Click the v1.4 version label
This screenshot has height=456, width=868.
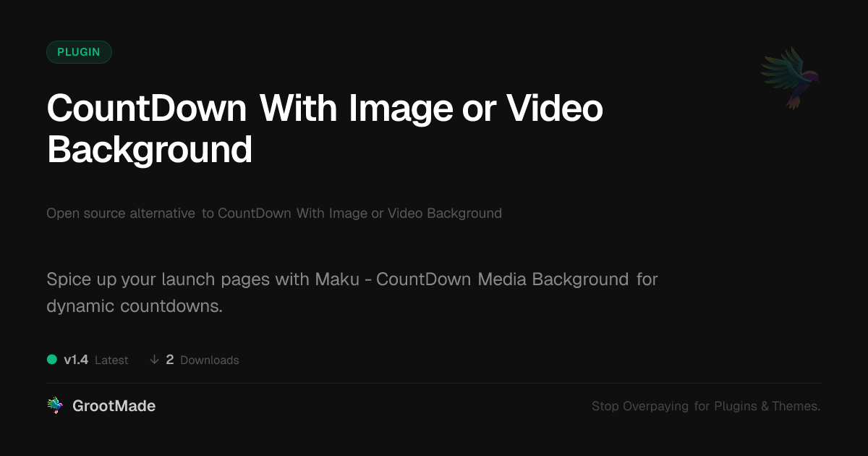76,360
